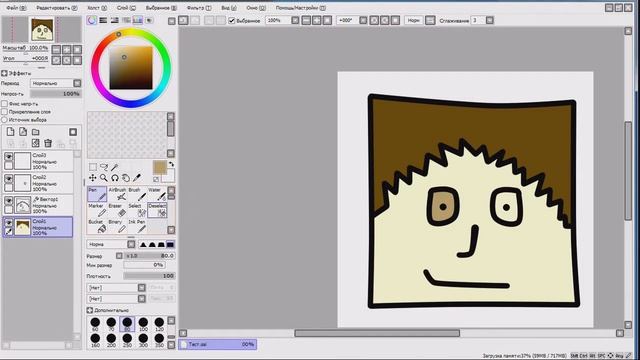The height and width of the screenshot is (360, 640).
Task: Open the Тест.sai document tab
Action: tap(218, 344)
